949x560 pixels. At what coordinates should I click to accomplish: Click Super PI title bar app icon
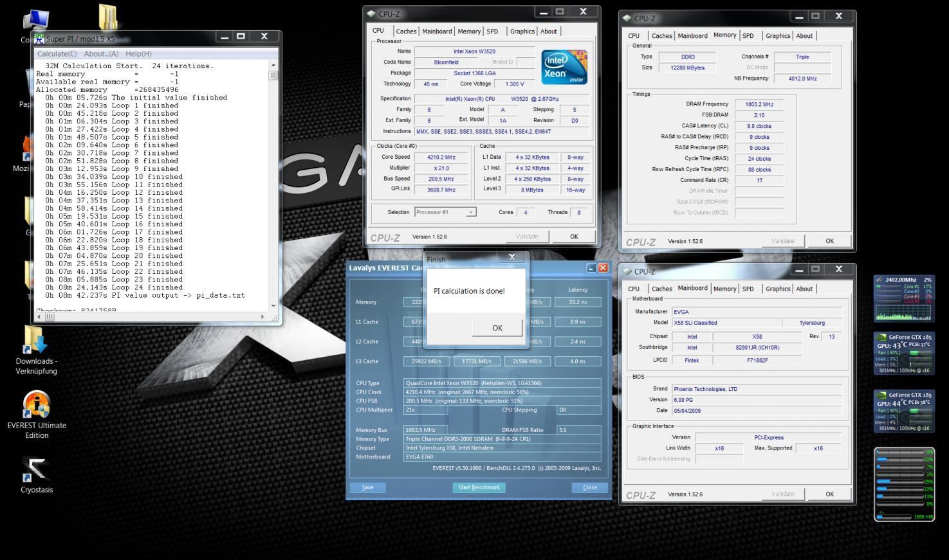tap(39, 39)
